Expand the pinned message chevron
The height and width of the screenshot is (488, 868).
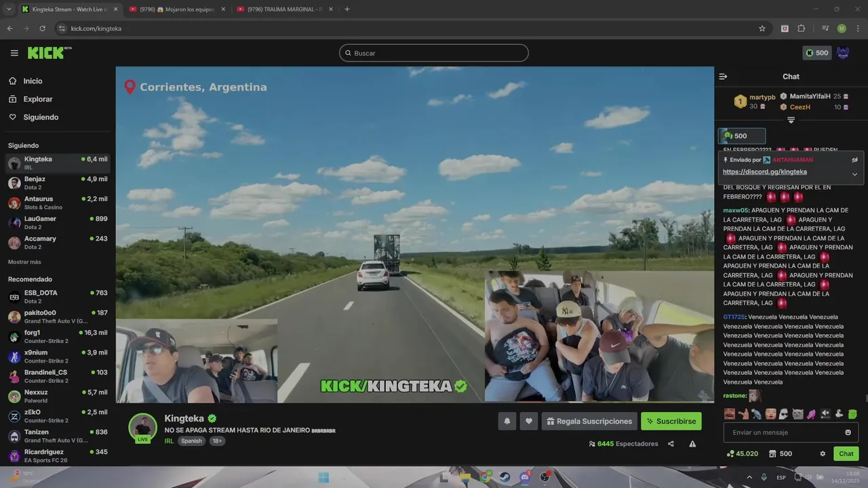(854, 174)
